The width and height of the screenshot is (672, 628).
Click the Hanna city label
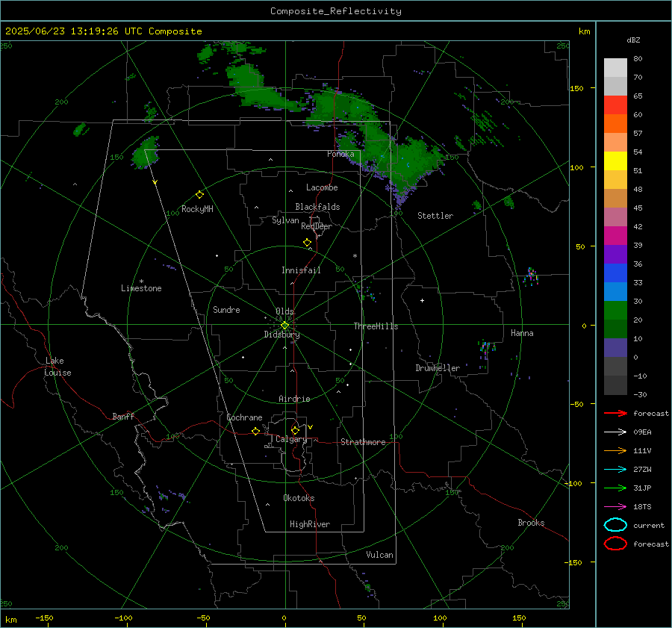(522, 333)
